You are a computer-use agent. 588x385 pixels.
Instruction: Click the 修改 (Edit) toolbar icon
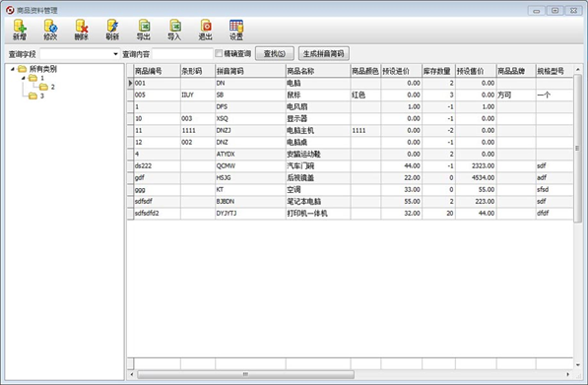(x=50, y=30)
